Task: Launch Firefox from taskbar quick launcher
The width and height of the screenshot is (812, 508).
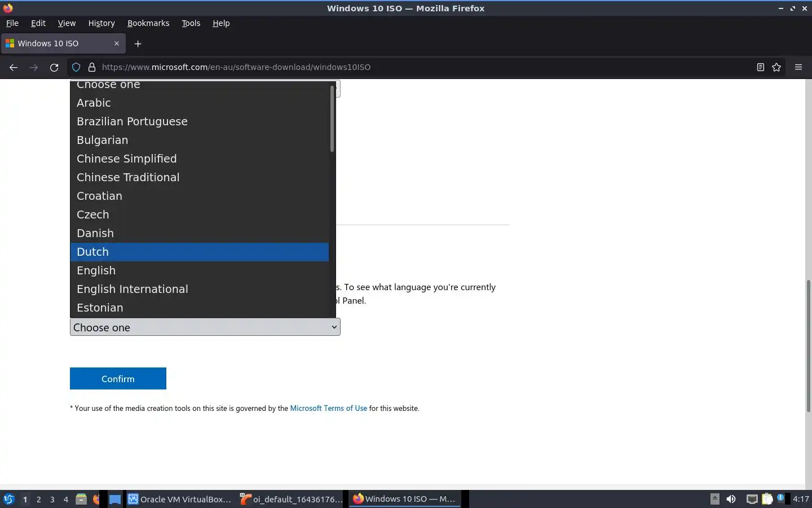Action: [96, 499]
